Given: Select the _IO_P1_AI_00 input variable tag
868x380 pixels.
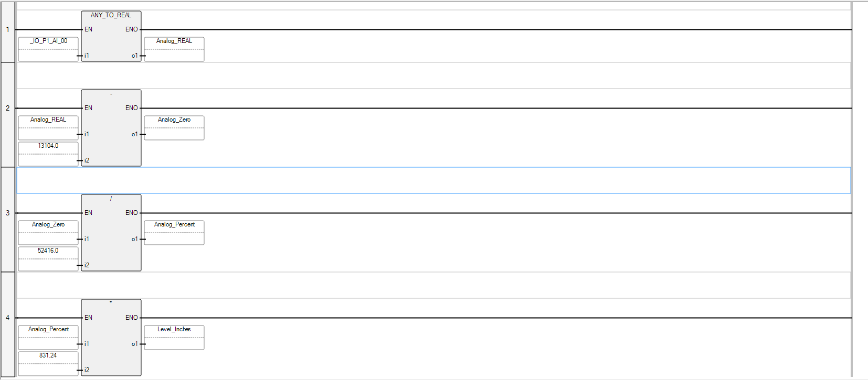Looking at the screenshot, I should [x=48, y=49].
